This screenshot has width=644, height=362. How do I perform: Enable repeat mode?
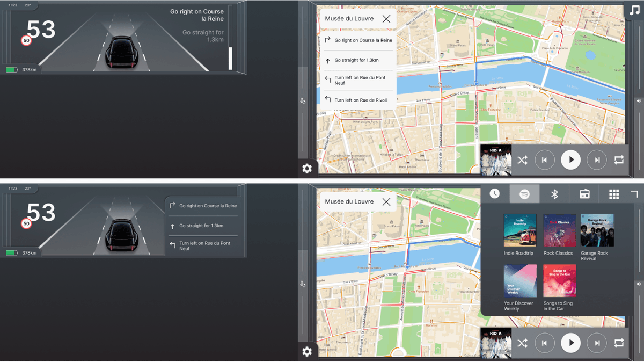[x=618, y=160]
